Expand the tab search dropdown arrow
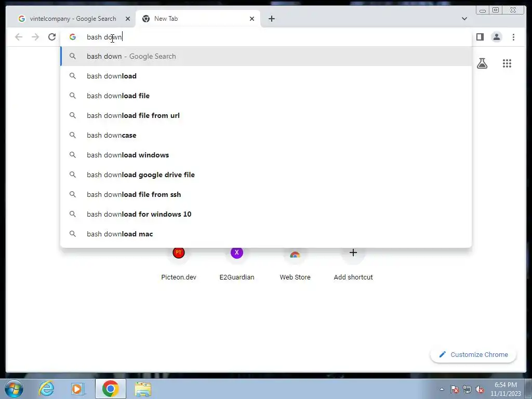The width and height of the screenshot is (532, 399). (464, 19)
